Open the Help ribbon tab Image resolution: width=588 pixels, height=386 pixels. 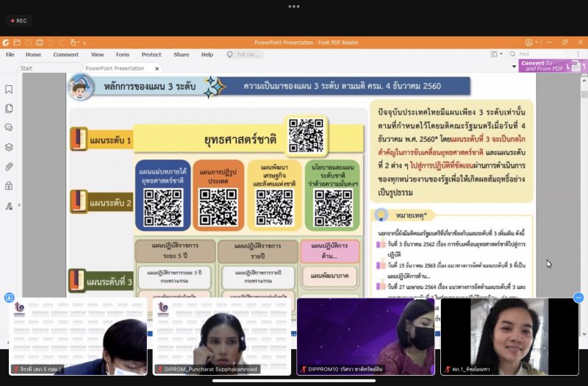[207, 54]
